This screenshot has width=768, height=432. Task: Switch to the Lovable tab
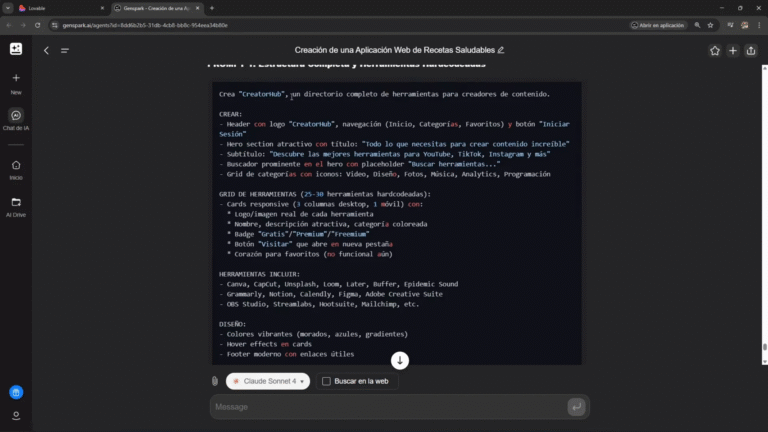click(x=59, y=8)
